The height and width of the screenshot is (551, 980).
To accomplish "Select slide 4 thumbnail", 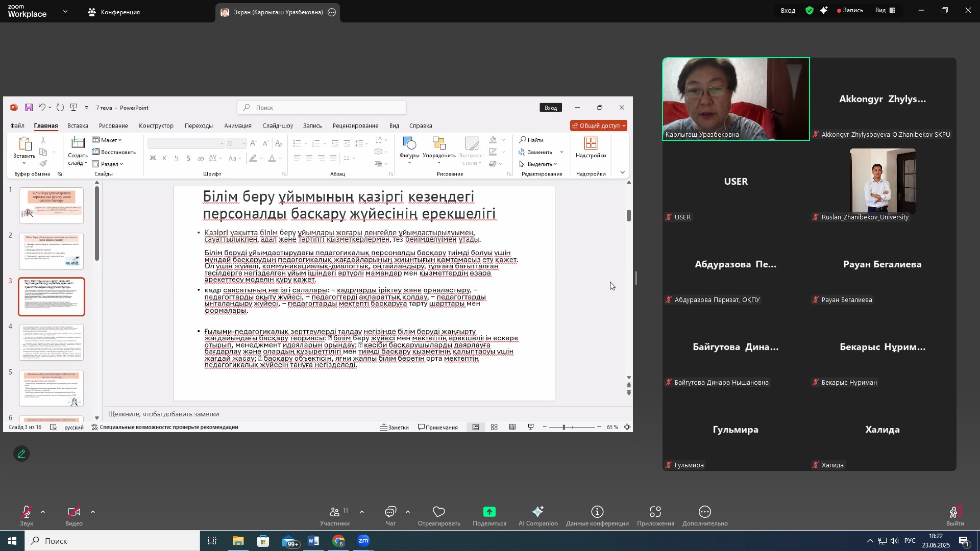I will coord(52,342).
